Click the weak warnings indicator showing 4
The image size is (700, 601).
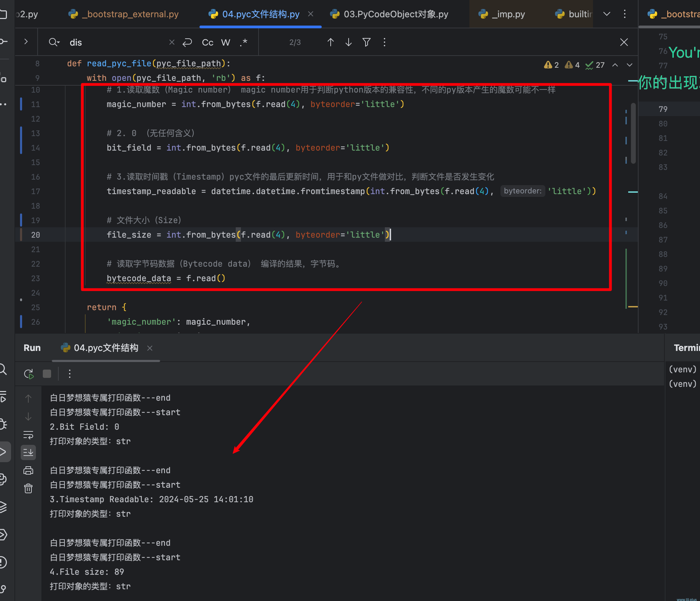(x=572, y=65)
